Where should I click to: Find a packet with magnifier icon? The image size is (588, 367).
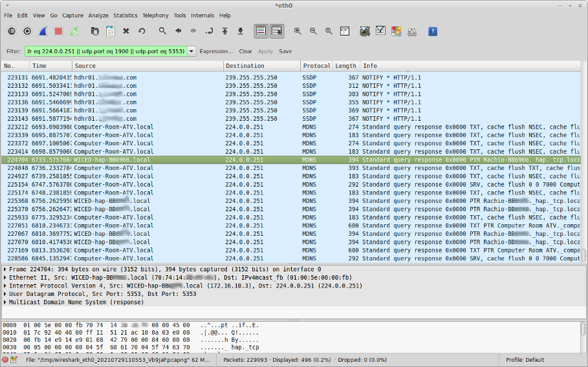coord(162,31)
